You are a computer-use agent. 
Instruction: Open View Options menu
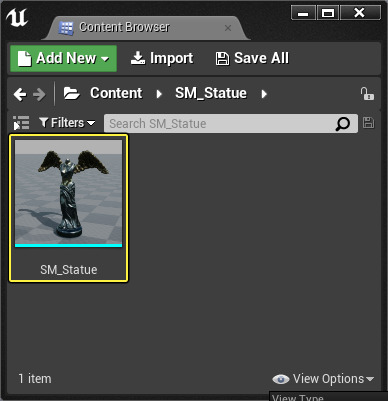coord(323,379)
